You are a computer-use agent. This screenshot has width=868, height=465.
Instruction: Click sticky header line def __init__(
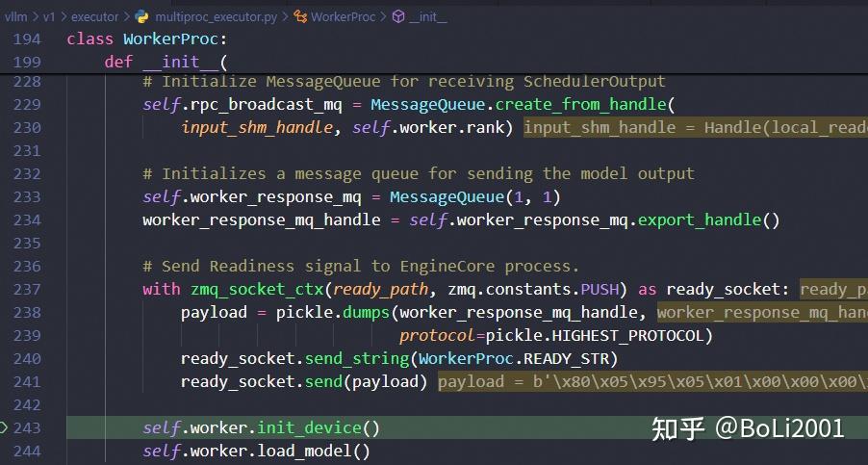[166, 62]
